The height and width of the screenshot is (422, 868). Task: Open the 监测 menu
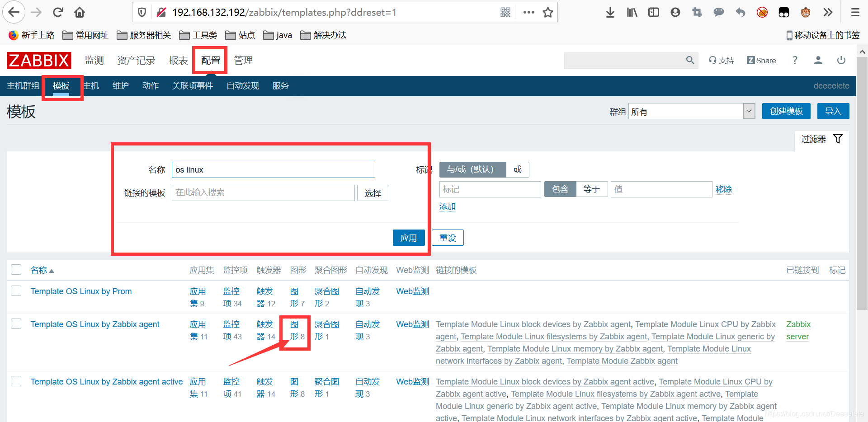click(94, 60)
